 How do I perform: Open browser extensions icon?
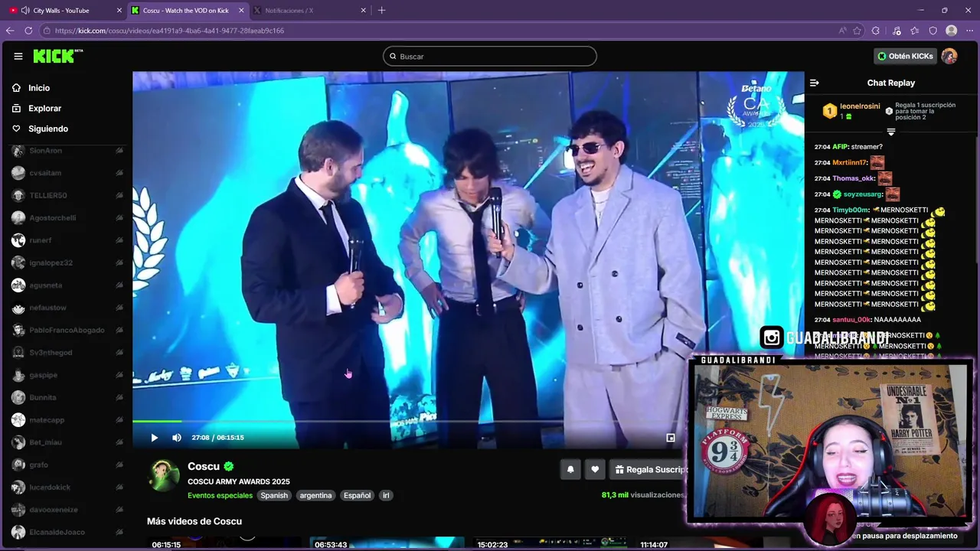[x=877, y=31]
